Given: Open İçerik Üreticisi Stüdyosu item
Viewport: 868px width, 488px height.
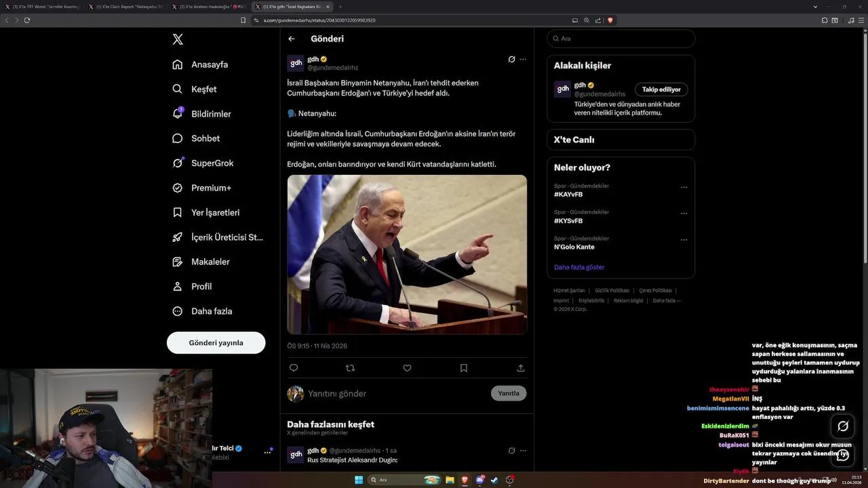Looking at the screenshot, I should (x=217, y=237).
